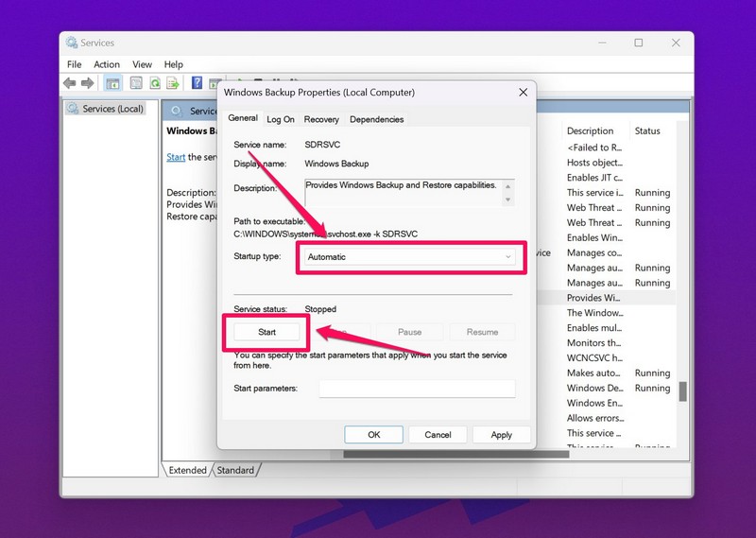Click the Forward arrow toolbar icon
The width and height of the screenshot is (756, 538).
tap(87, 83)
